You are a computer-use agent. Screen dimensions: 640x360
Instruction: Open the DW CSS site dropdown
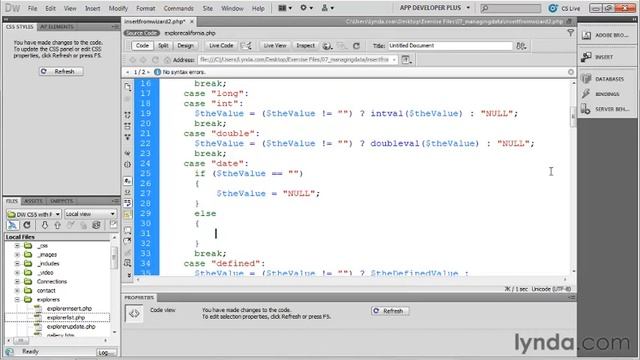pyautogui.click(x=34, y=214)
